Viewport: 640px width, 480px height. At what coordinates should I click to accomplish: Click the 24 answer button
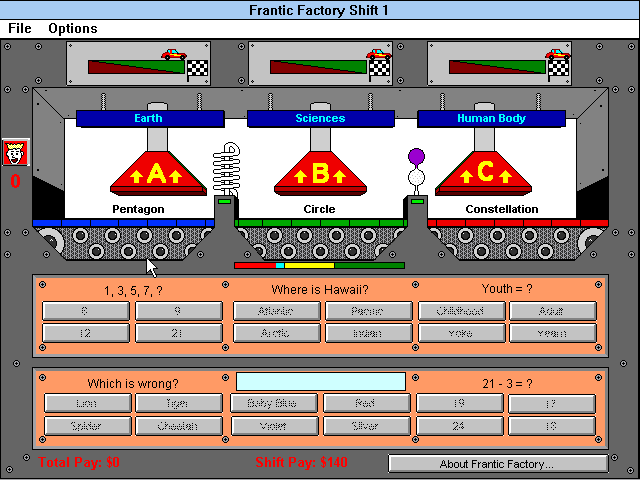point(460,426)
